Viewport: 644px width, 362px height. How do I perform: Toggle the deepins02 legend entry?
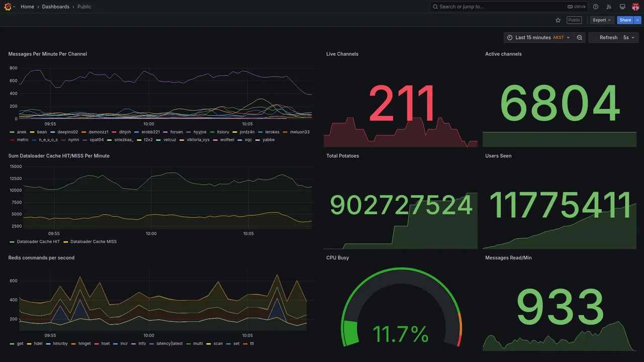click(68, 132)
